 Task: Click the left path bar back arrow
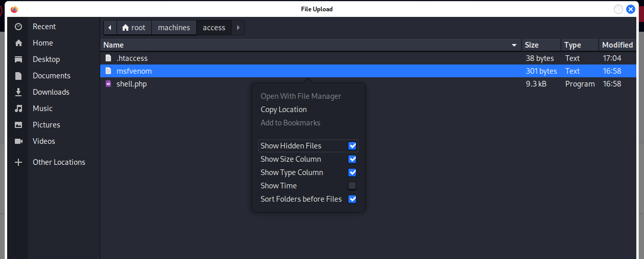pos(110,28)
